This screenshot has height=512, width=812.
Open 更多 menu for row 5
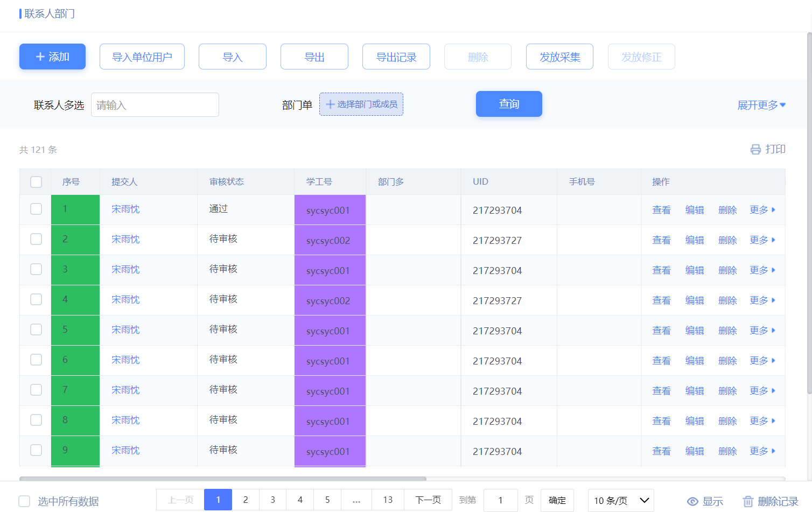pos(762,331)
